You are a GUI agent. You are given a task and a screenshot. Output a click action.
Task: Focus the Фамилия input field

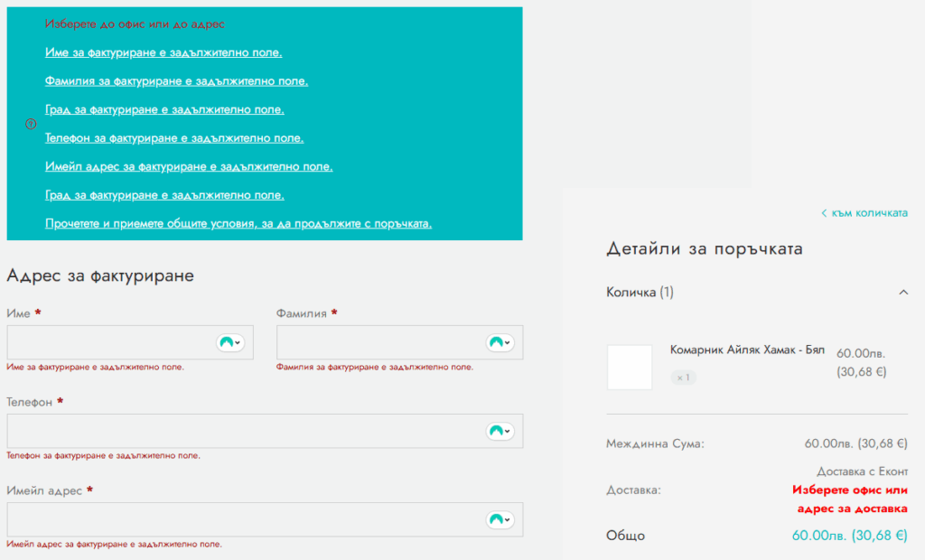(x=379, y=343)
